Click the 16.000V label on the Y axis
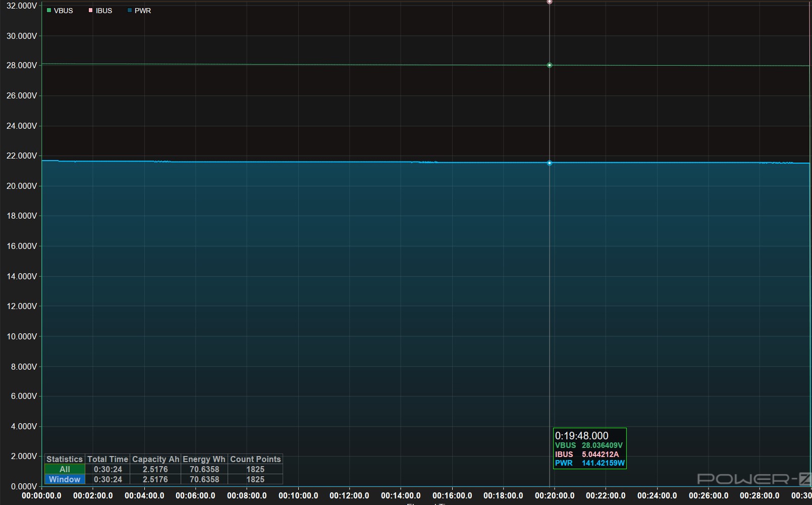The height and width of the screenshot is (505, 812). coord(22,246)
